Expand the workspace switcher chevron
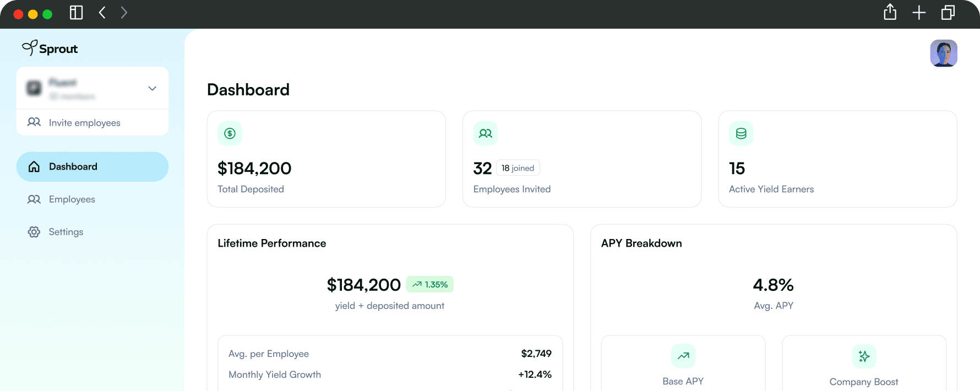980x391 pixels. tap(153, 89)
